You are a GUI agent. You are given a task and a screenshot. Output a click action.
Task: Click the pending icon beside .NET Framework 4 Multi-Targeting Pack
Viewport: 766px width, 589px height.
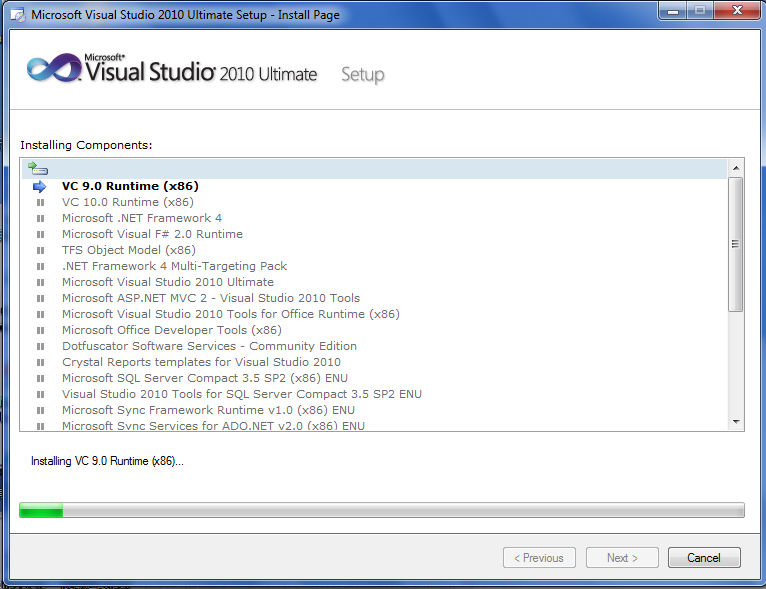[41, 267]
